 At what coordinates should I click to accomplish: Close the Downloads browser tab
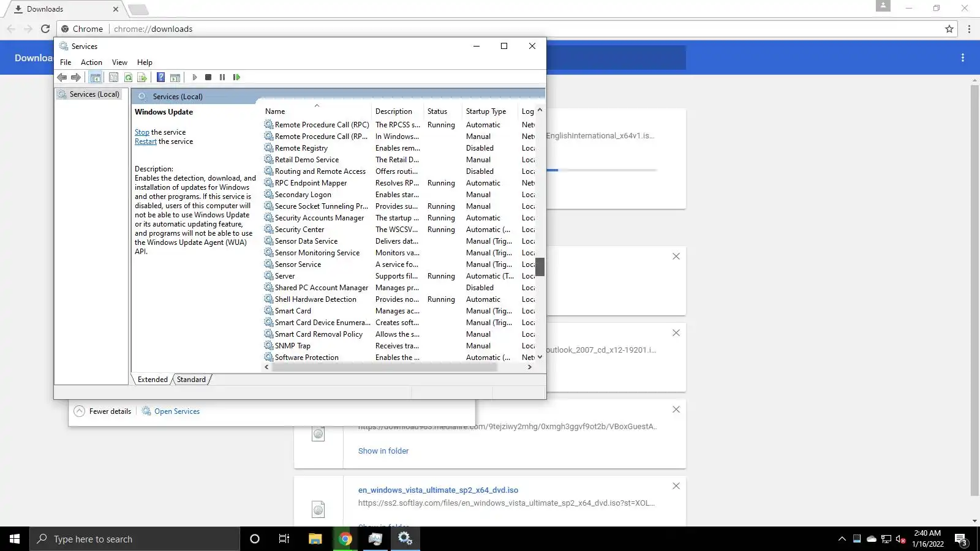pos(116,9)
